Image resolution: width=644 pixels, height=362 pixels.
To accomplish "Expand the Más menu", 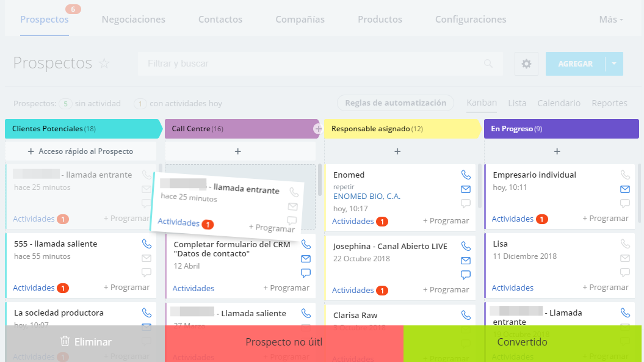I will (x=611, y=20).
